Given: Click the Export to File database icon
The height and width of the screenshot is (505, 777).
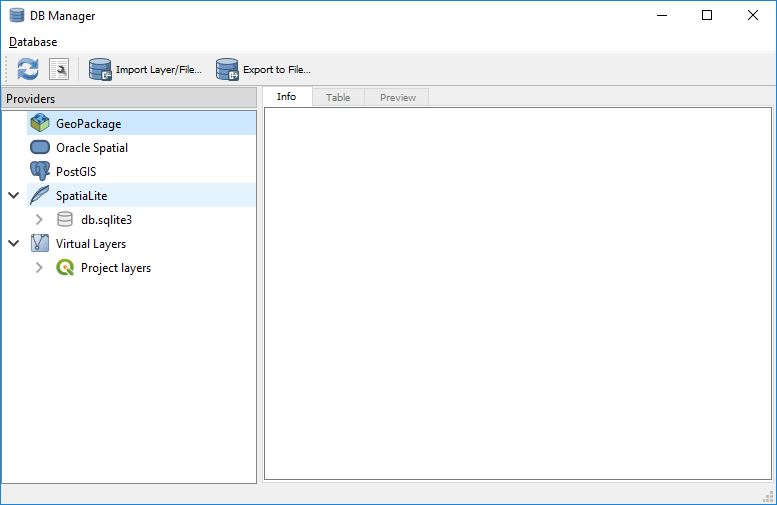Looking at the screenshot, I should (x=227, y=69).
